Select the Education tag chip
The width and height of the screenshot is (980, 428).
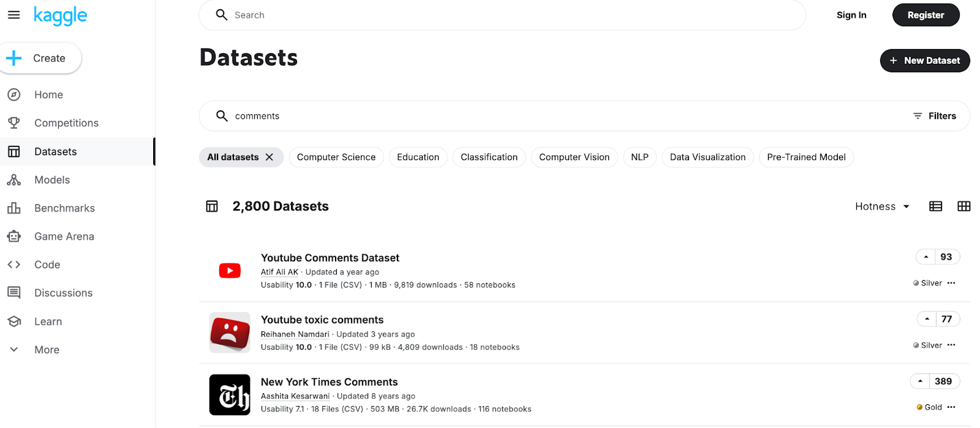point(418,158)
